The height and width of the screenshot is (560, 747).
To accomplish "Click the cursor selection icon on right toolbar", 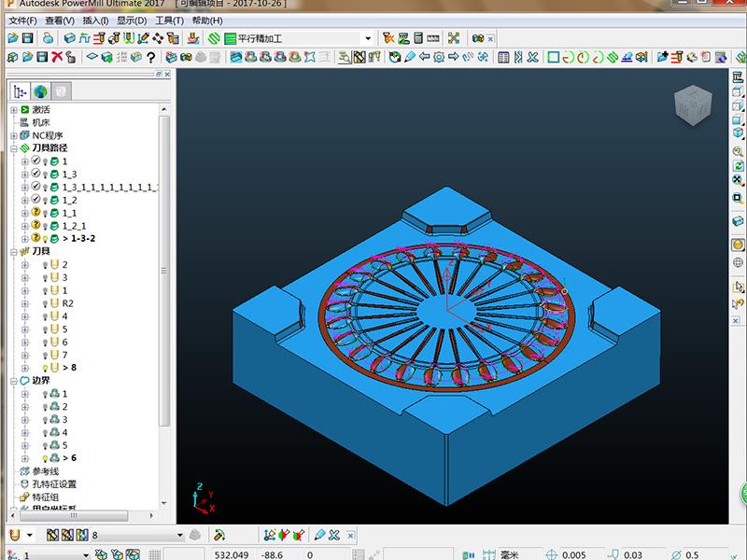I will (738, 287).
